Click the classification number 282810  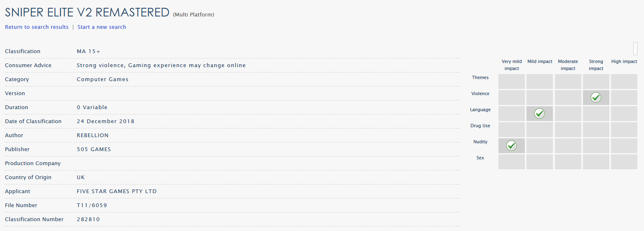pyautogui.click(x=88, y=219)
